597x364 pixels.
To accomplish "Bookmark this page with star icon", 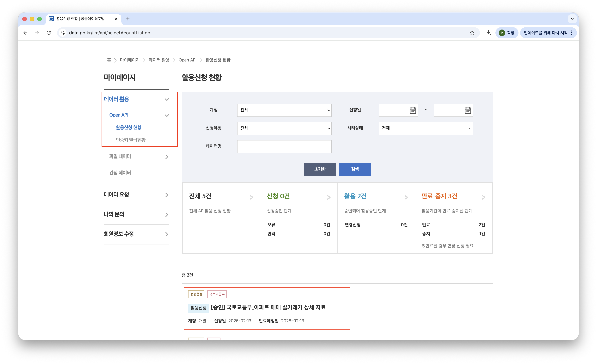I will [472, 33].
